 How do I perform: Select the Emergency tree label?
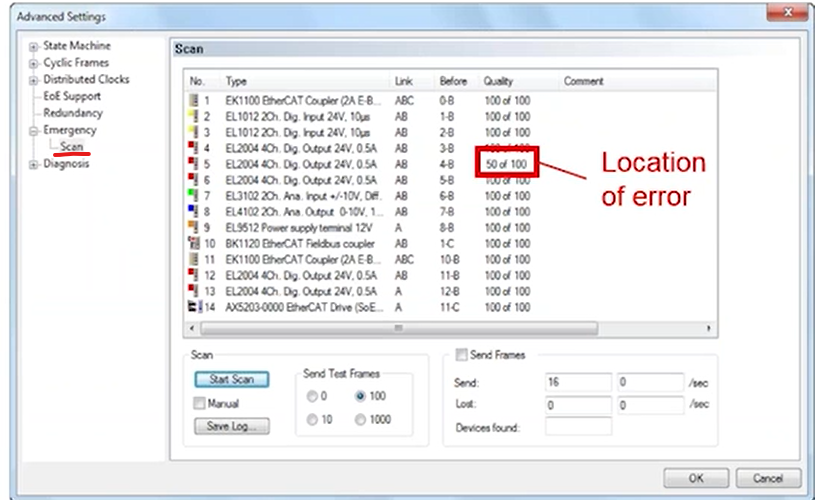click(70, 130)
